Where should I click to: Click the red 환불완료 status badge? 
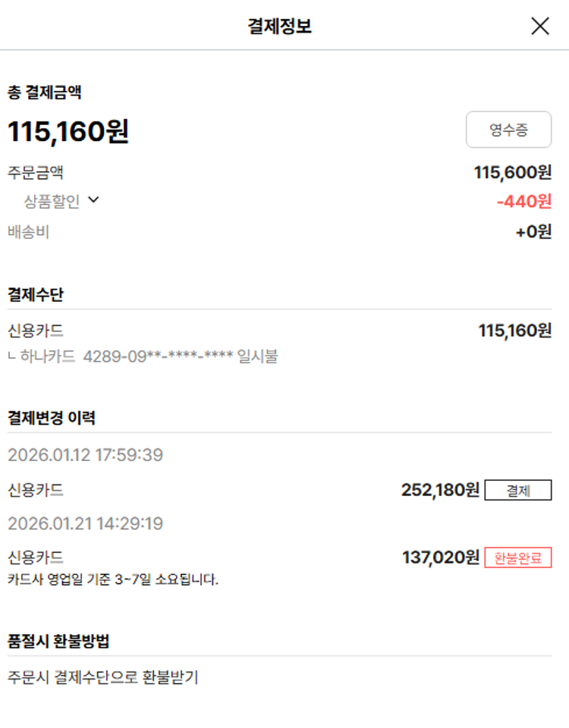(x=518, y=558)
